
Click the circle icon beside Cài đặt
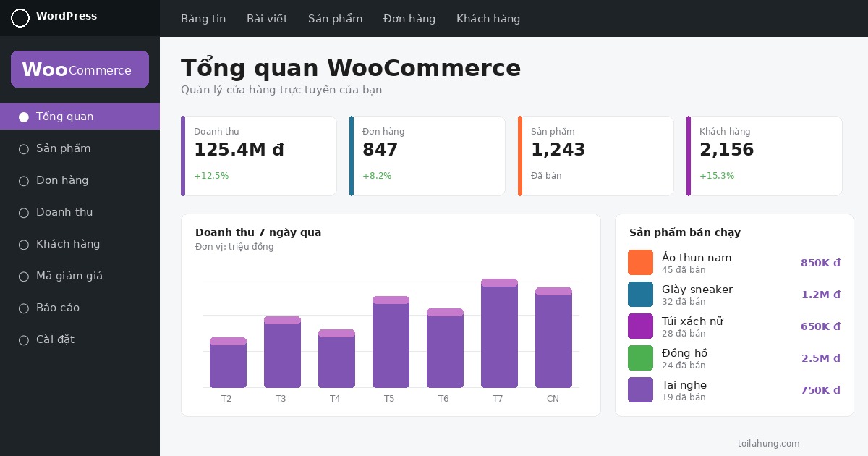[24, 339]
